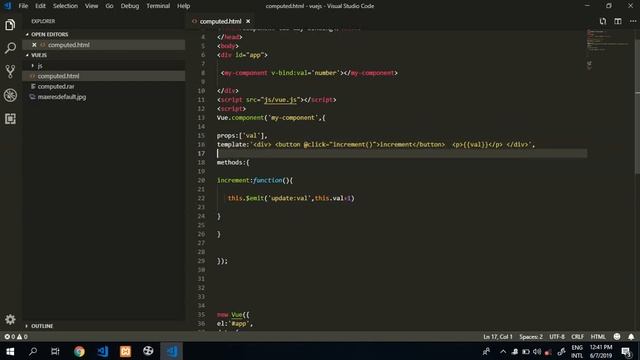The width and height of the screenshot is (640, 360).
Task: Click the errors and warnings status indicator
Action: coord(16,337)
